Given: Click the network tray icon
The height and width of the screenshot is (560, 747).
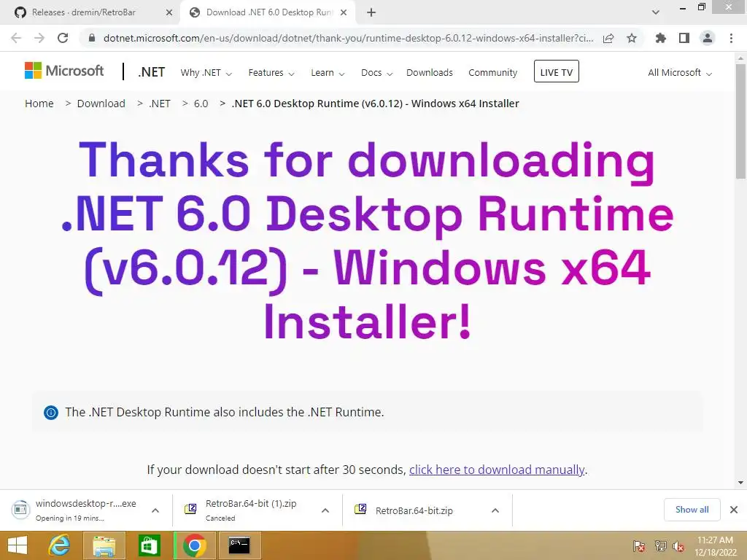Looking at the screenshot, I should (660, 546).
